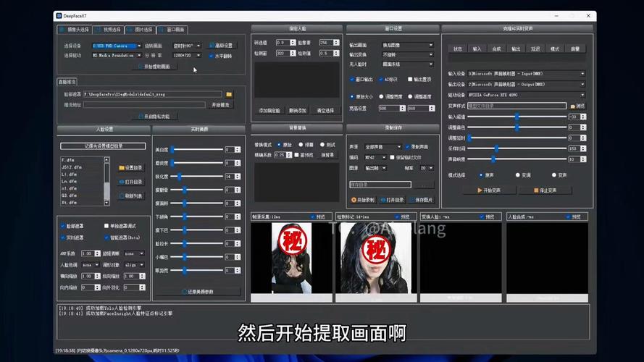
Task: Enable the 单独遮罩调试 checkbox
Action: pyautogui.click(x=106, y=226)
